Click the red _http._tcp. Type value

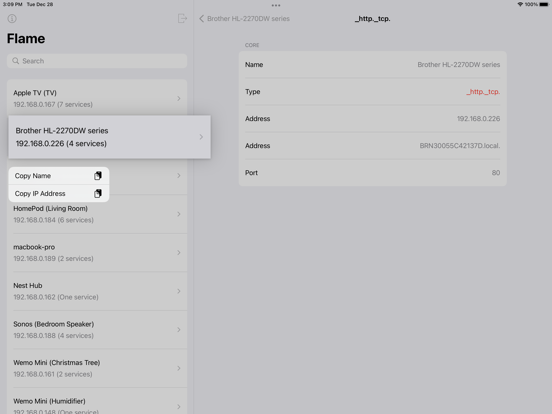[x=483, y=92]
